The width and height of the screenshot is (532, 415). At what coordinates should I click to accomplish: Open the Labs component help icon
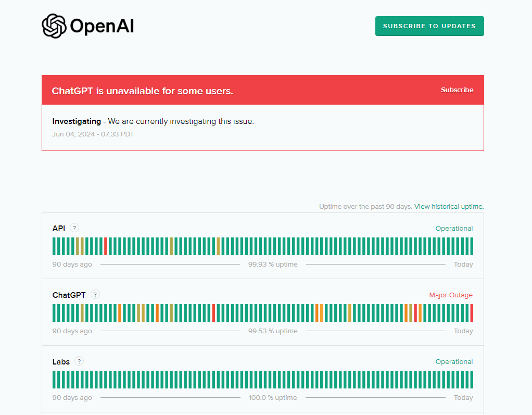(79, 361)
